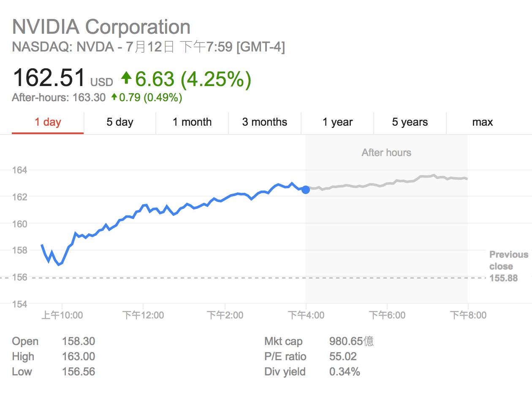The image size is (532, 399).
Task: Open the 1 month tab
Action: coord(192,122)
